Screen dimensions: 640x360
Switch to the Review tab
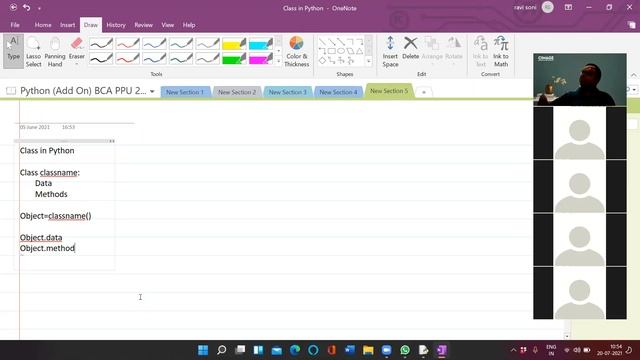(143, 25)
